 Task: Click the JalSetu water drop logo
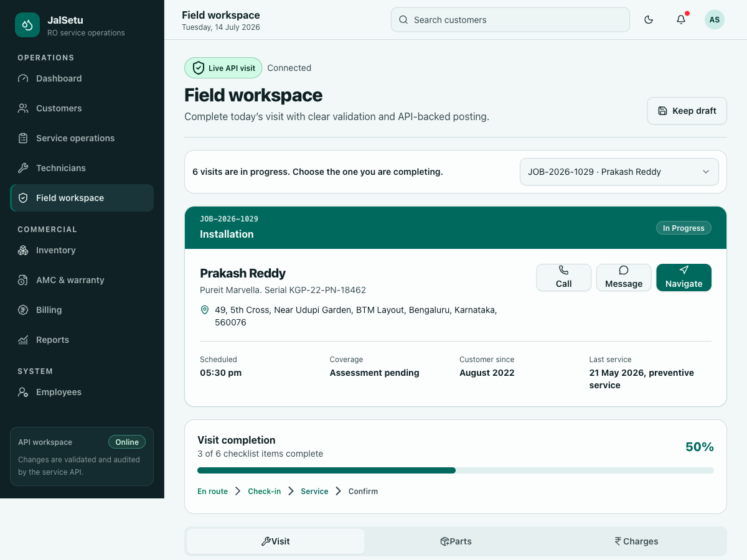(27, 25)
